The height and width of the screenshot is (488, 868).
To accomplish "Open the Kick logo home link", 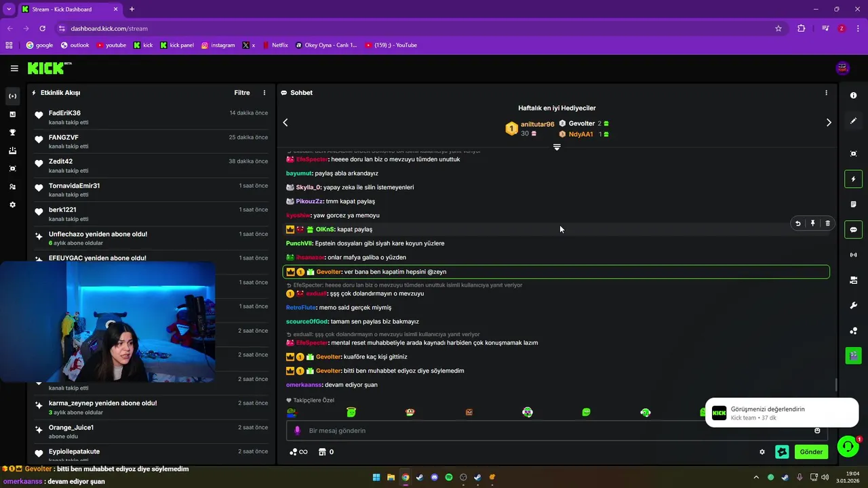I will pyautogui.click(x=49, y=68).
